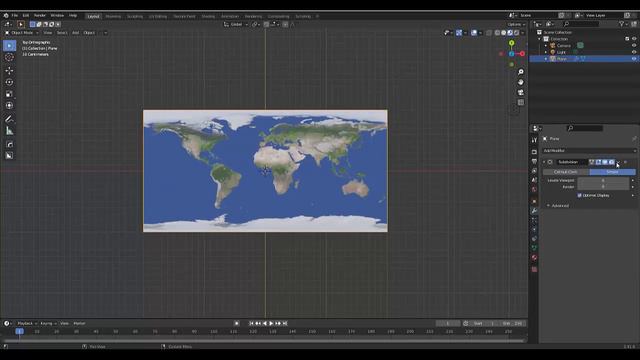Select the Scale tool
Screen dimensions: 640x360
tap(9, 94)
